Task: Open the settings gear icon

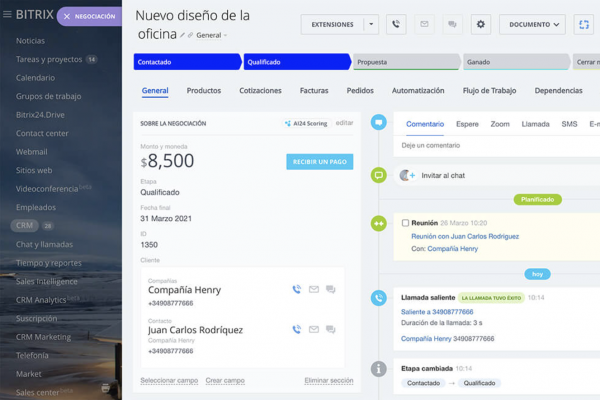Action: pyautogui.click(x=480, y=25)
